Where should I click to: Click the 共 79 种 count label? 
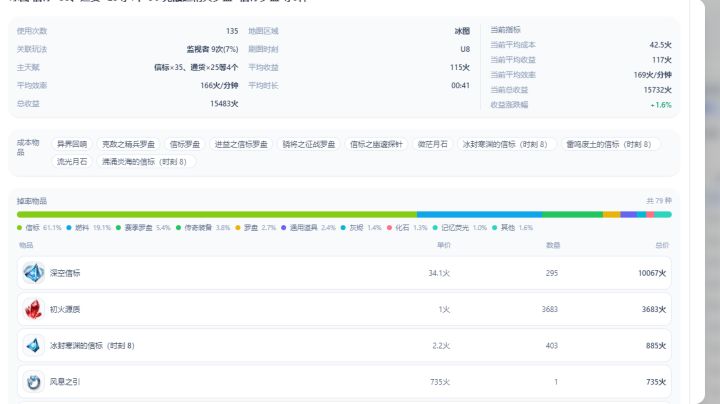coord(658,201)
